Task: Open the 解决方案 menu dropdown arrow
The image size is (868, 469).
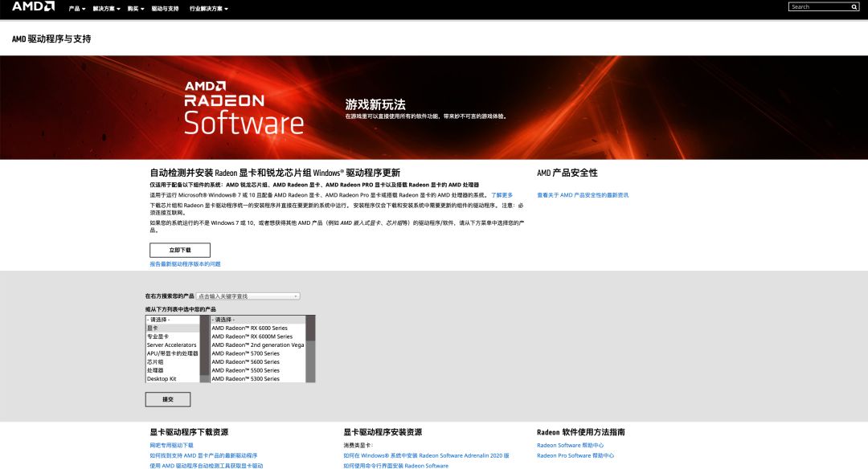Action: (x=119, y=8)
